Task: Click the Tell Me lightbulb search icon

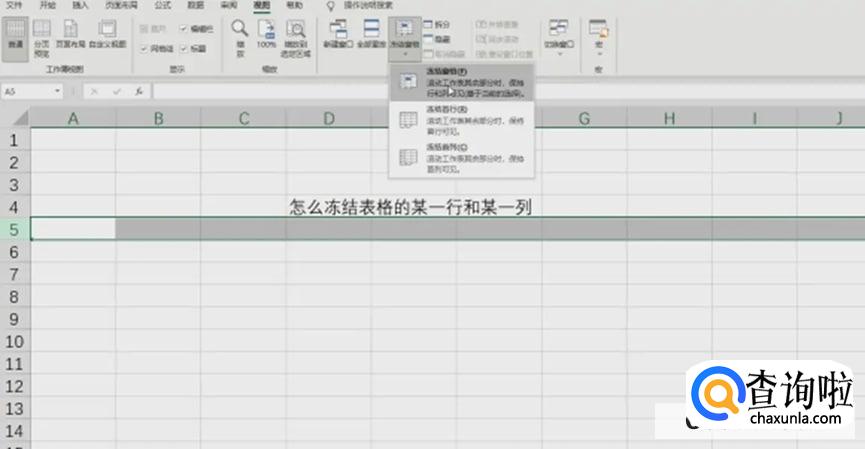Action: [330, 6]
